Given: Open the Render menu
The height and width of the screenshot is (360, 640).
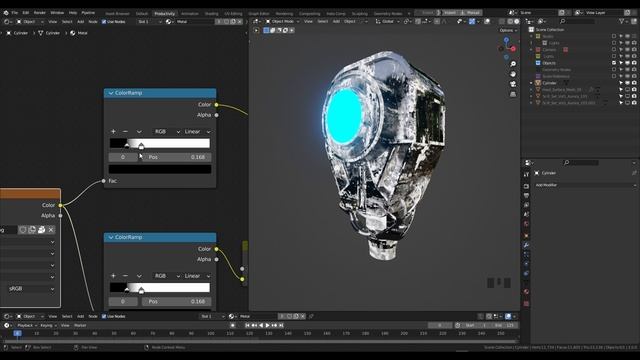Looking at the screenshot, I should (40, 13).
